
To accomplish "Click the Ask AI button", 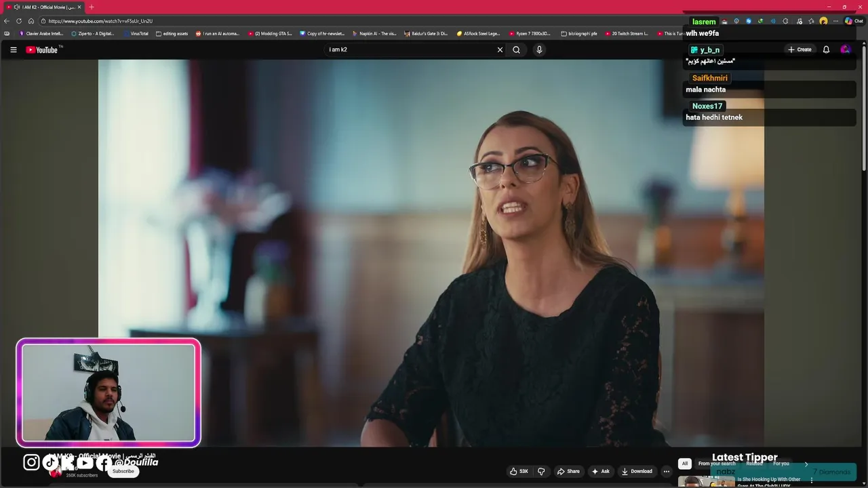I will tap(600, 471).
